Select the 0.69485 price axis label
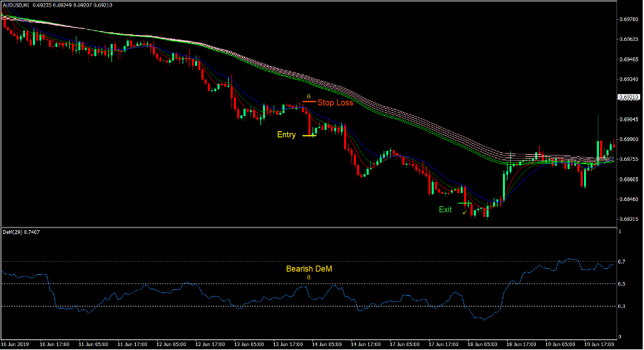Image resolution: width=644 pixels, height=350 pixels. [628, 59]
